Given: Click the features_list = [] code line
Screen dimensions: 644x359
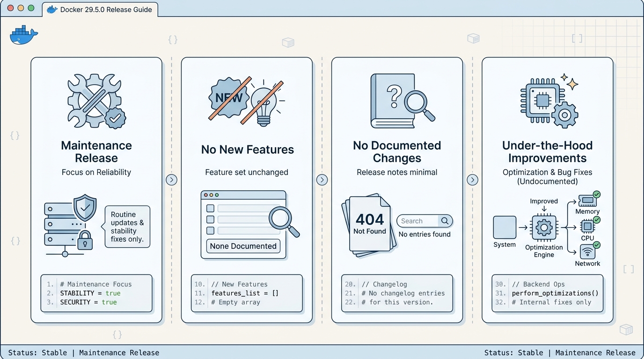Looking at the screenshot, I should 245,293.
